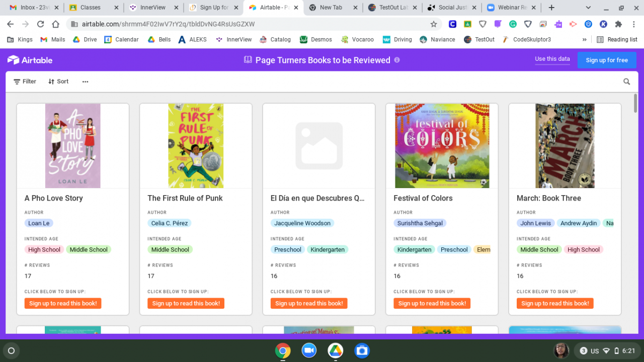Click Sign up for free button
Viewport: 644px width, 362px height.
[607, 60]
